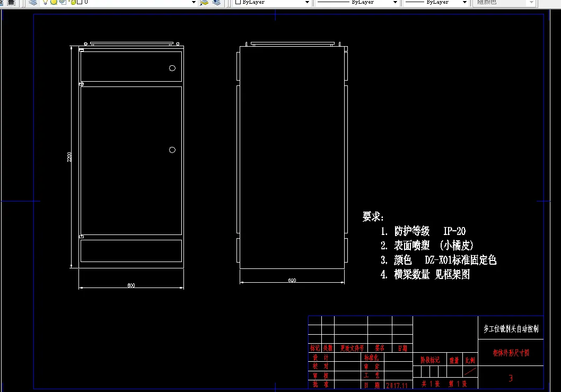Click the Layer Previous icon
This screenshot has height=392, width=561.
coord(216,2)
